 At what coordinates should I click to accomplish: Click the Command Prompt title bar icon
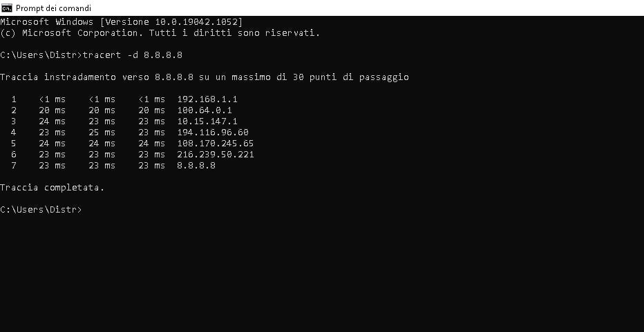point(7,8)
